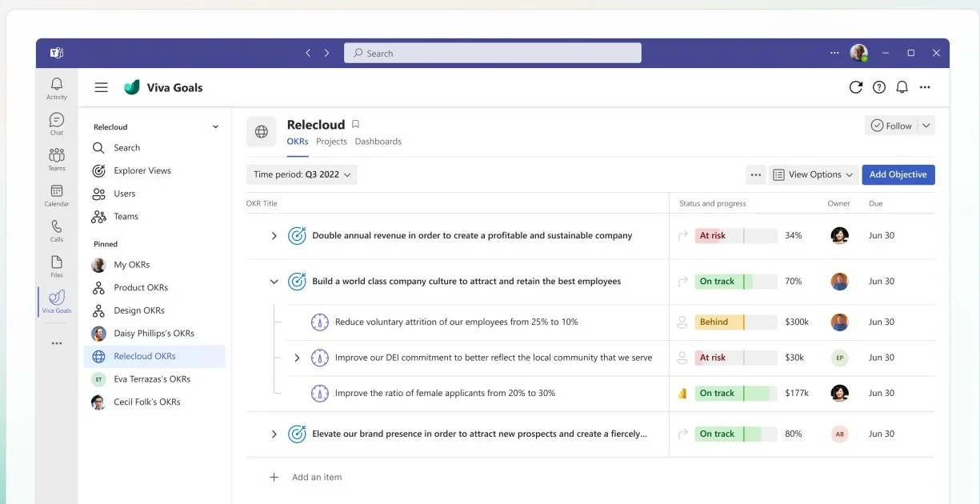Viewport: 980px width, 504px height.
Task: Open Daisy Phillips's OKRs
Action: 154,333
